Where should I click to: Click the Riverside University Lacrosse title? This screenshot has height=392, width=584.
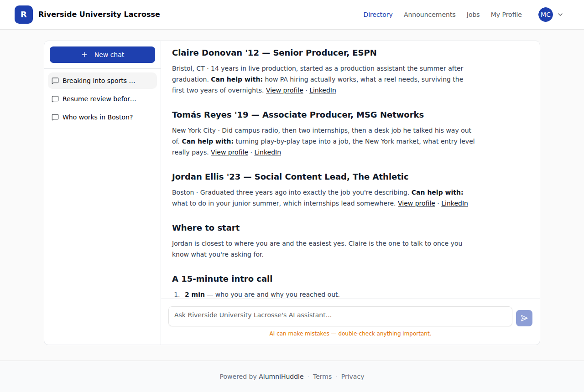pyautogui.click(x=99, y=14)
